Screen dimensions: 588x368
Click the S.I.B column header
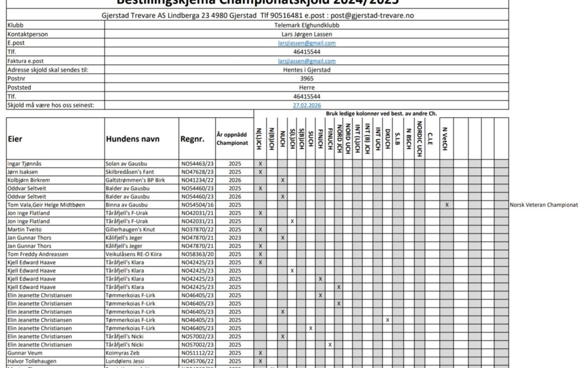398,138
